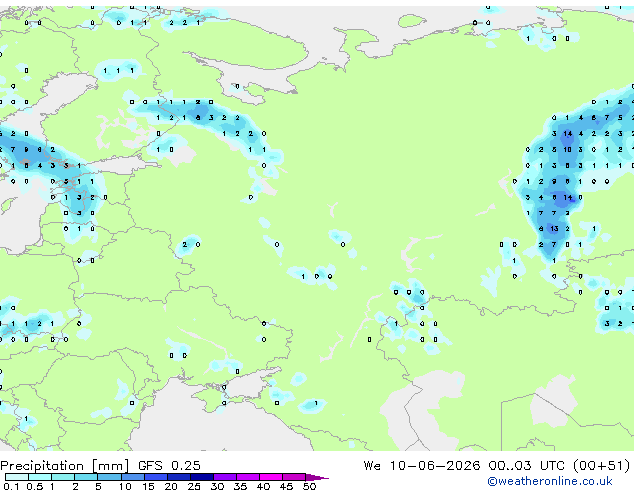Click the 40–45 mm magenta legend swatch

click(271, 477)
